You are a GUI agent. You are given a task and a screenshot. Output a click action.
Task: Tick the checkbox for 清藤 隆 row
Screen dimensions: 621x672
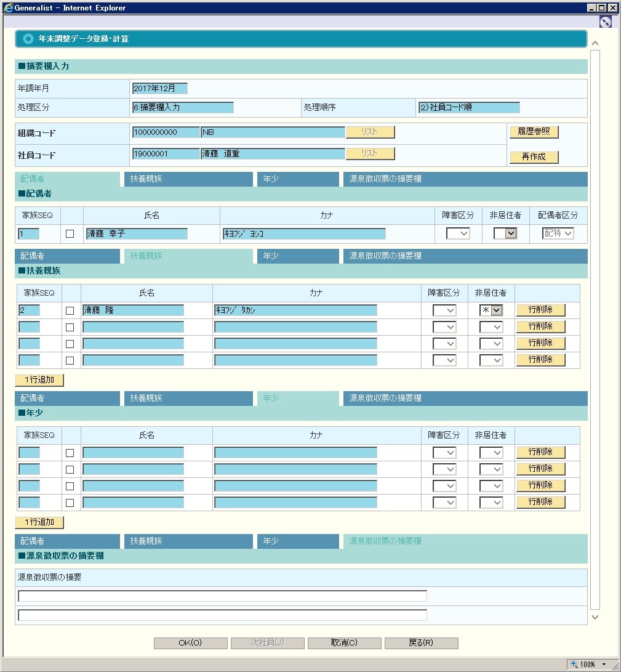pos(70,310)
